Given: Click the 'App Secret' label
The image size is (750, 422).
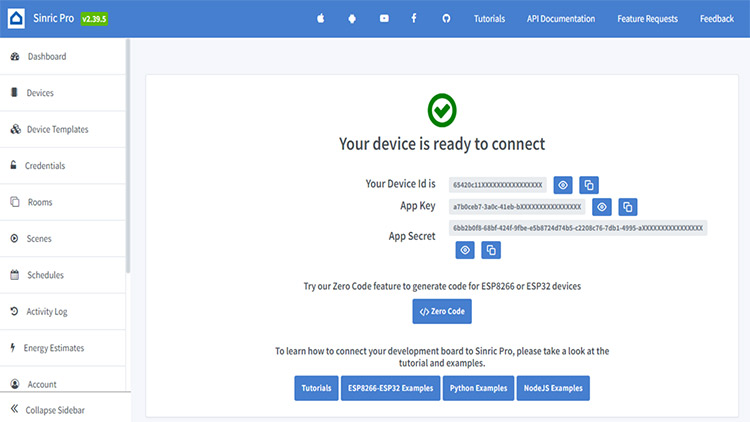Looking at the screenshot, I should (412, 236).
